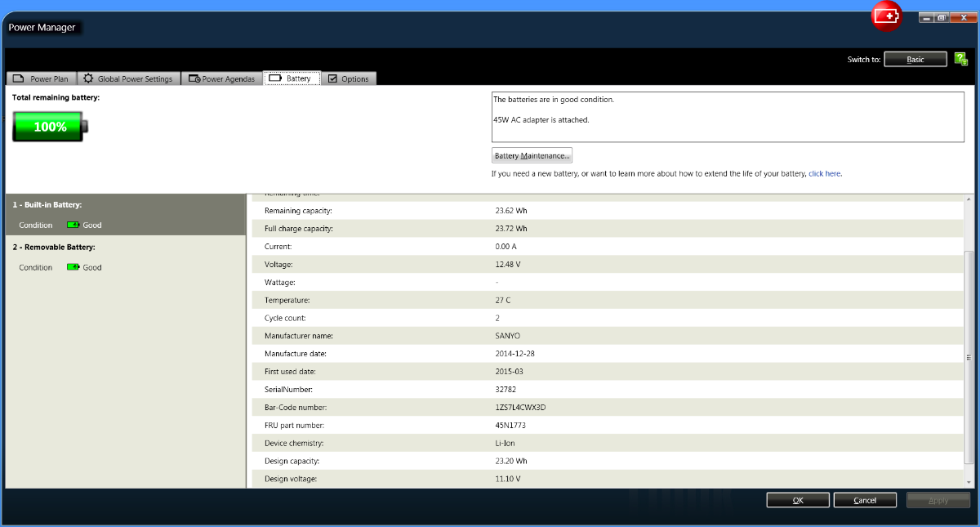Go to the Power Agendas tab
This screenshot has width=980, height=527.
pos(221,78)
